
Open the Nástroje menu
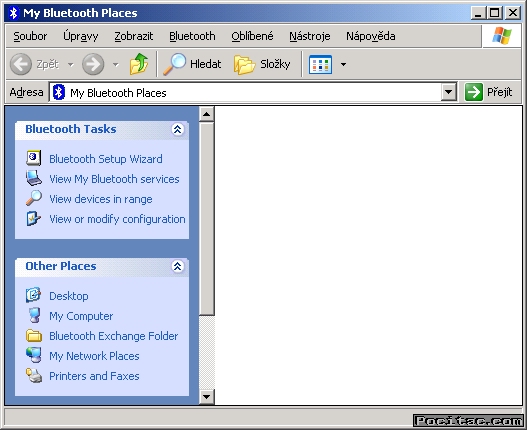click(310, 36)
